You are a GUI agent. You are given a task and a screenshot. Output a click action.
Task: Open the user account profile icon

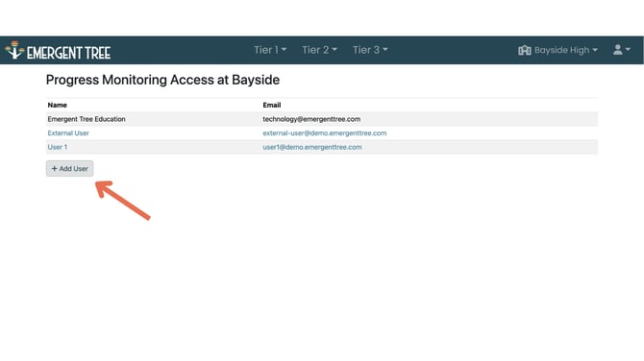(621, 50)
